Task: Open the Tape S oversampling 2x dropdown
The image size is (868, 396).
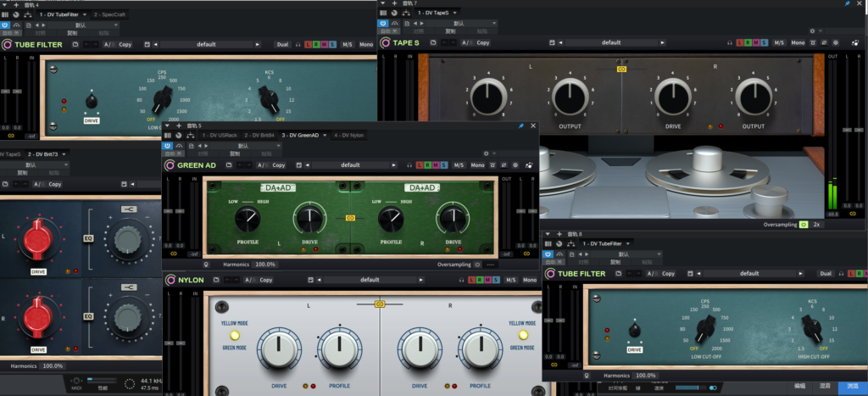Action: tap(817, 225)
